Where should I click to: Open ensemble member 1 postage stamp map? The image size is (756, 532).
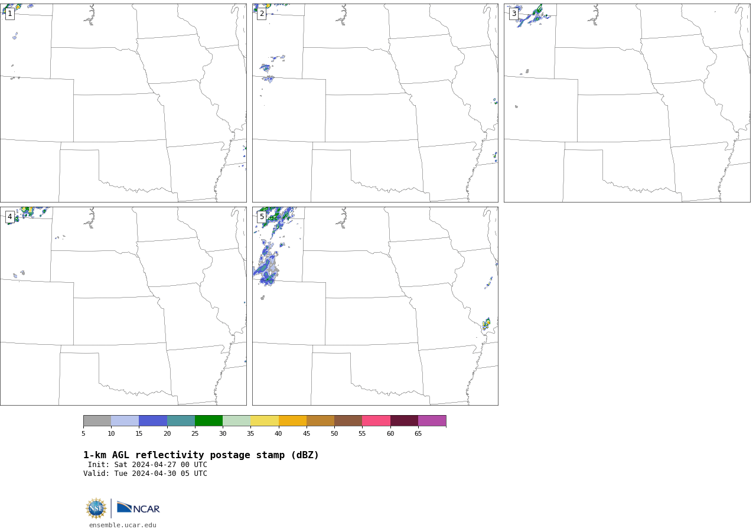tap(123, 103)
